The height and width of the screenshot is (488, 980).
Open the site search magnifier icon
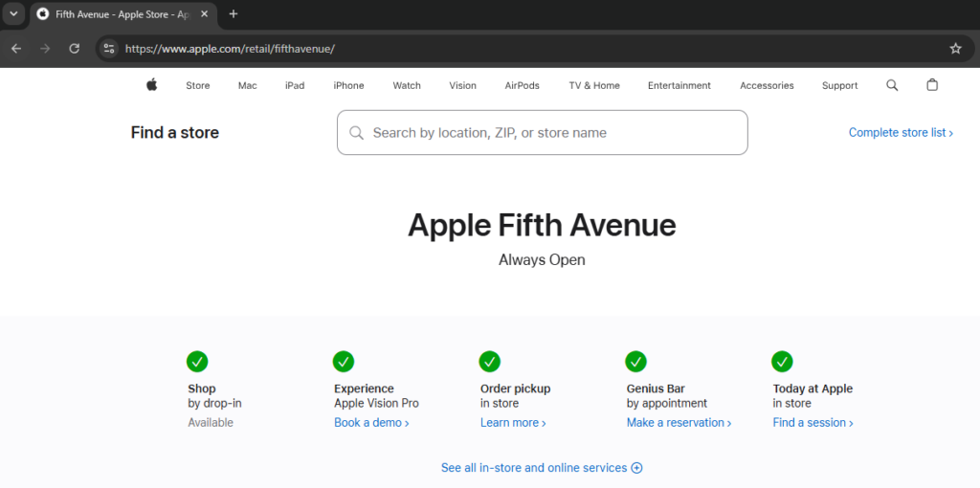point(892,85)
